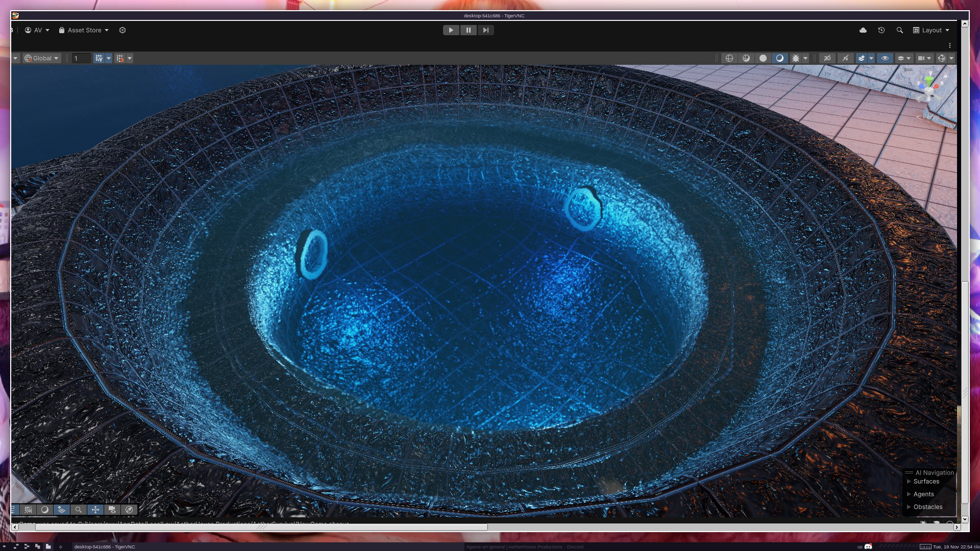
Task: Toggle 2D view mode
Action: 827,58
